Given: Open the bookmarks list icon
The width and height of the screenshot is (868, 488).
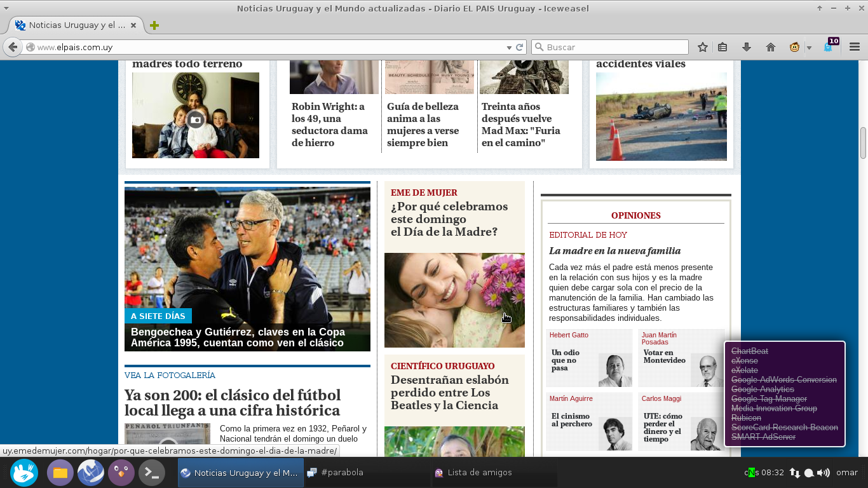Looking at the screenshot, I should (x=722, y=47).
